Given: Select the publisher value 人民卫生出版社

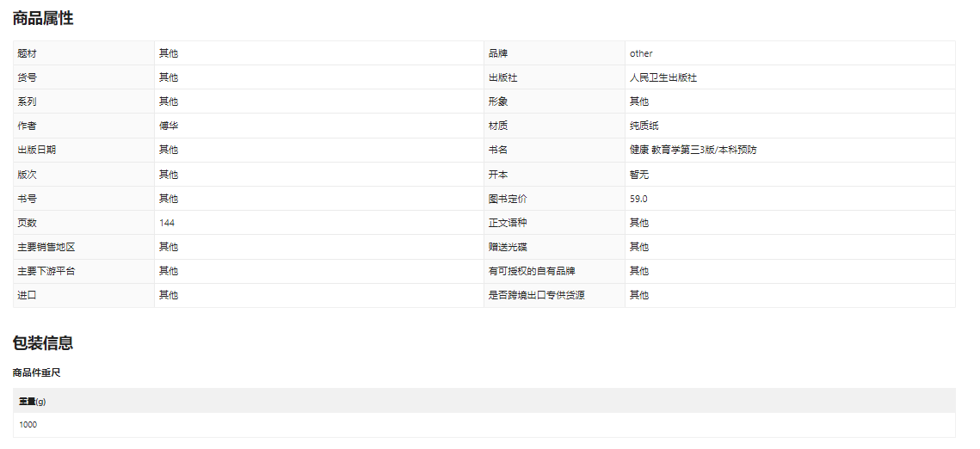Looking at the screenshot, I should (663, 77).
